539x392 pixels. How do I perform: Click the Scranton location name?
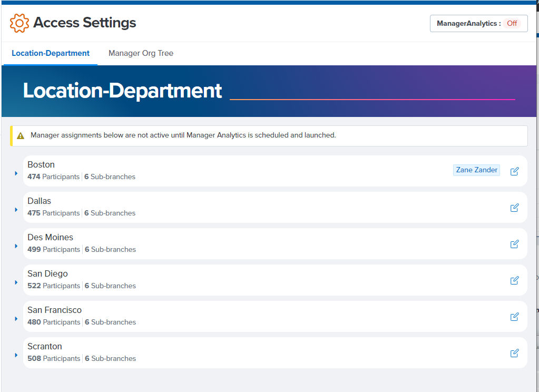click(45, 346)
